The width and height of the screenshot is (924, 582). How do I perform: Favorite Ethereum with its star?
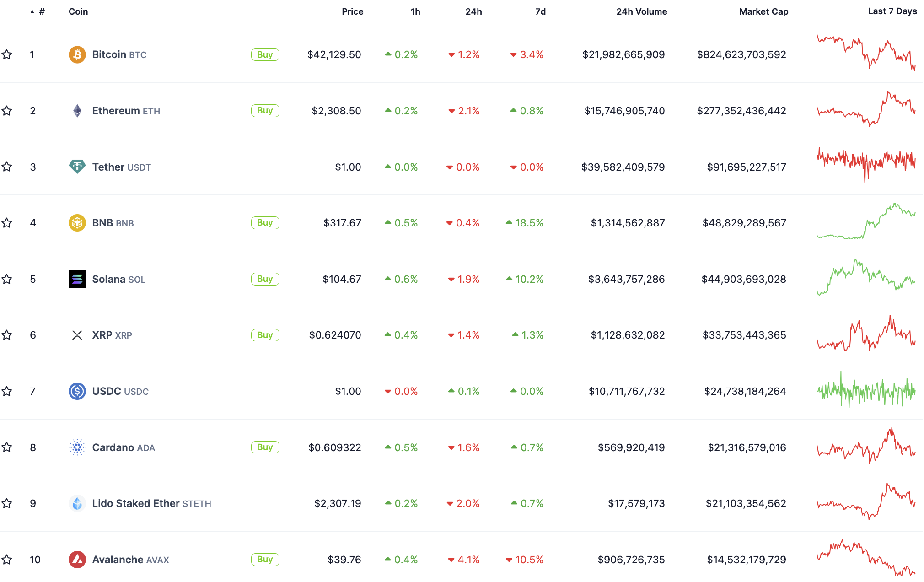[x=7, y=111]
